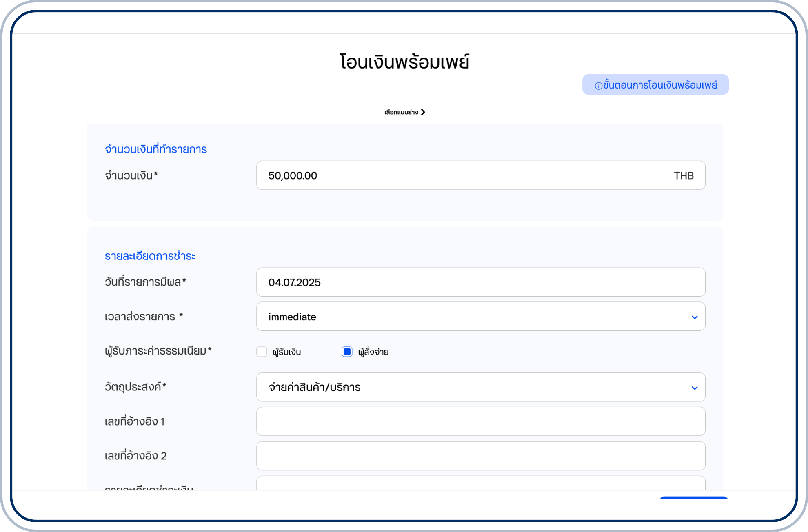Click the info icon in the PromptPay steps button
This screenshot has width=808, height=532.
coord(598,86)
